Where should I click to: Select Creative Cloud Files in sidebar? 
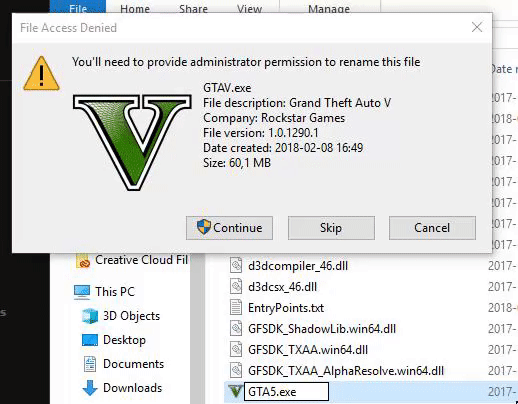coord(141,260)
